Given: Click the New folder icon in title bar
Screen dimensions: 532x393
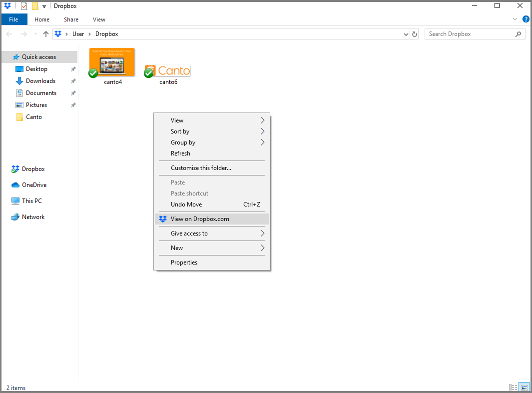Looking at the screenshot, I should (35, 6).
